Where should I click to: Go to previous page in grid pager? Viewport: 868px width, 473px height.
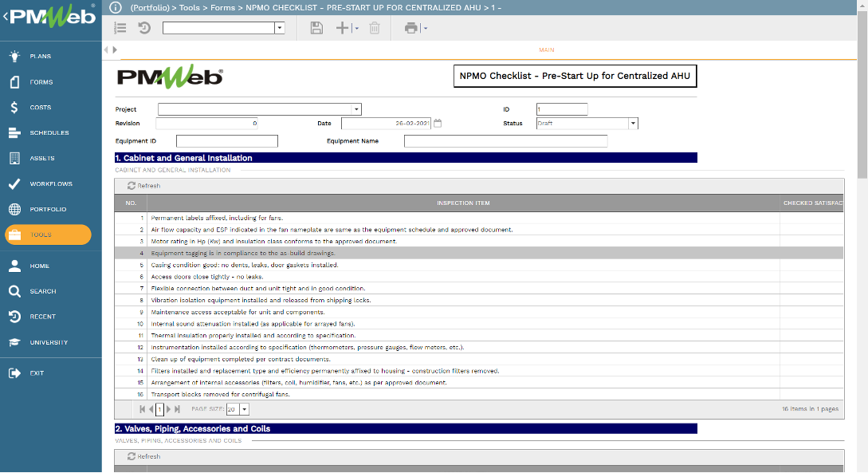tap(151, 409)
